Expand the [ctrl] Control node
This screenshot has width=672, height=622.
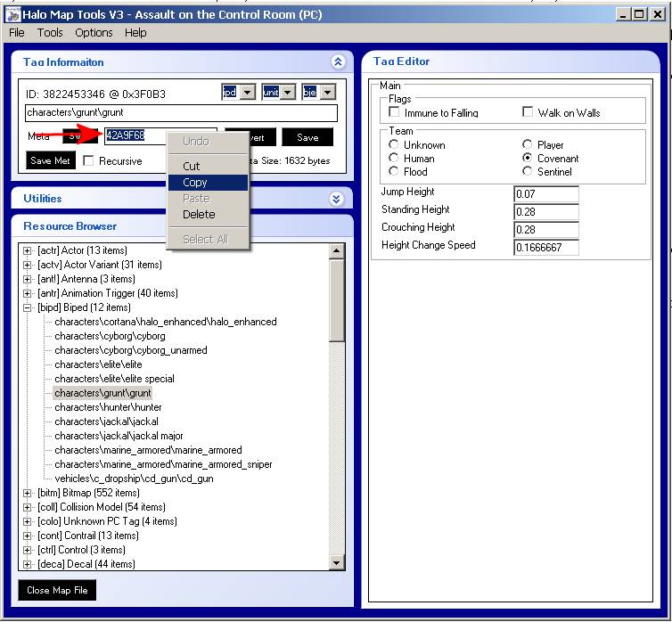[x=27, y=550]
